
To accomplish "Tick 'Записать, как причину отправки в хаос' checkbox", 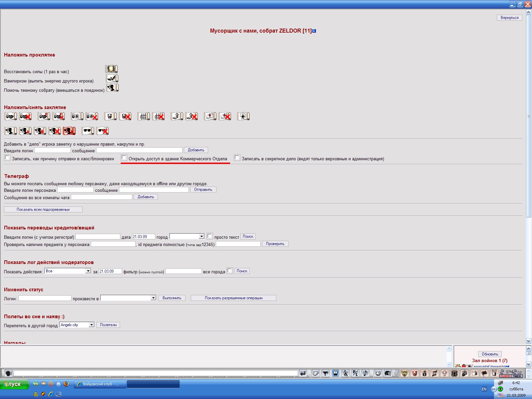I will coord(7,158).
